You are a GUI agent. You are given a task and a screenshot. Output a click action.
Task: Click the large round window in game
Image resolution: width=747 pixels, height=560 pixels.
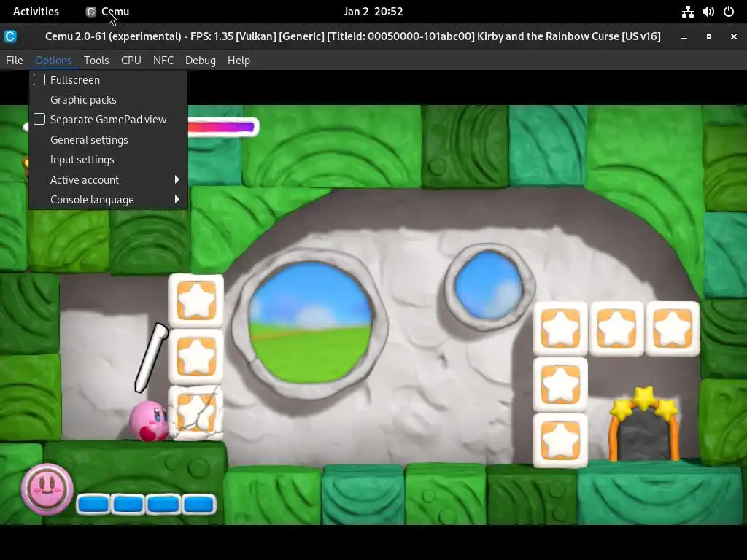[310, 322]
